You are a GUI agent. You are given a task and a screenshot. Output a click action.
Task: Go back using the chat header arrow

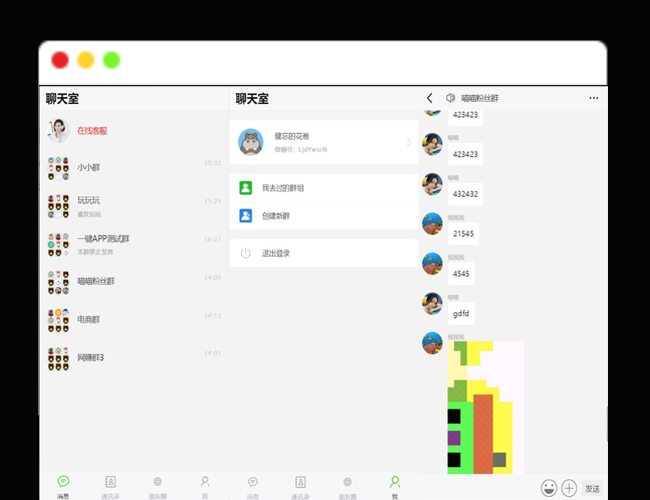click(x=429, y=98)
